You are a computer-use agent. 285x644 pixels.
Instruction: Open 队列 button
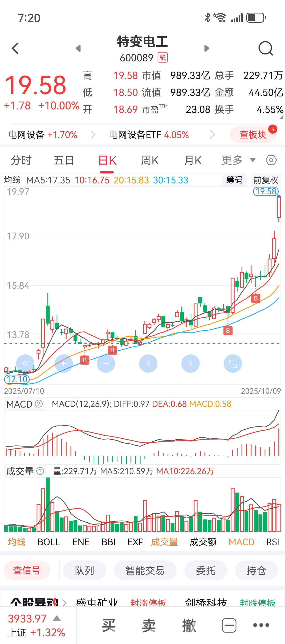coord(84,570)
